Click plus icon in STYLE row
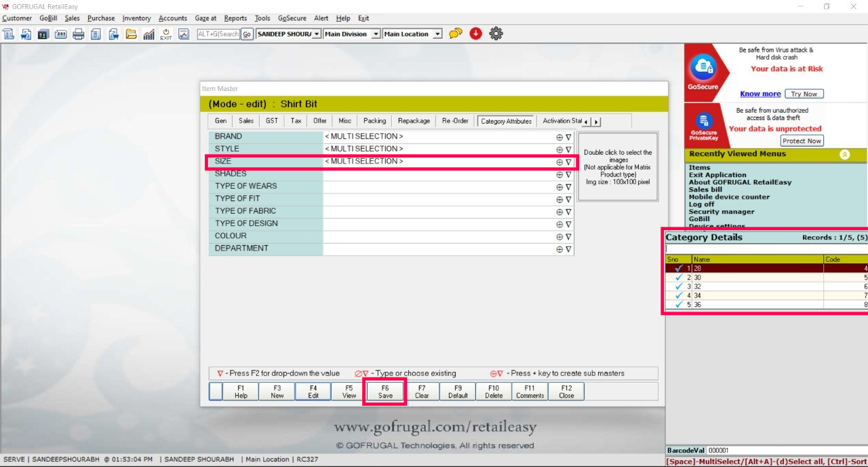 [x=559, y=149]
